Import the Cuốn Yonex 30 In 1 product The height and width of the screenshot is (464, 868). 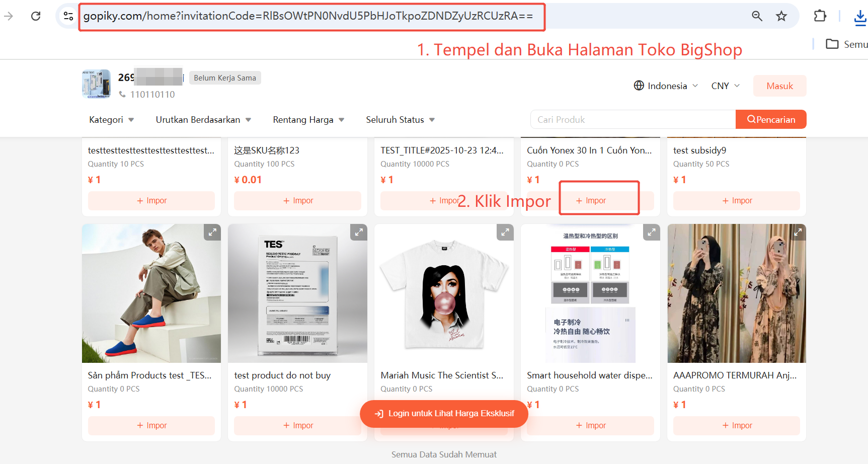[591, 200]
